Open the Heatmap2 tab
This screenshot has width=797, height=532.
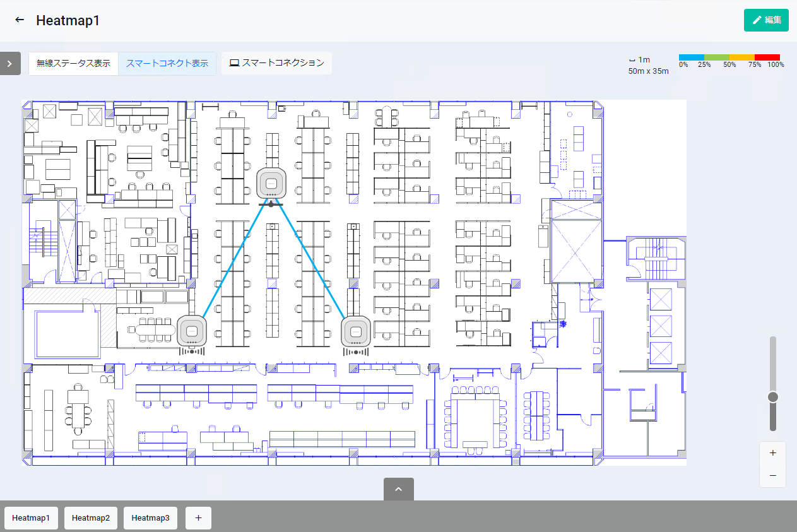point(91,517)
